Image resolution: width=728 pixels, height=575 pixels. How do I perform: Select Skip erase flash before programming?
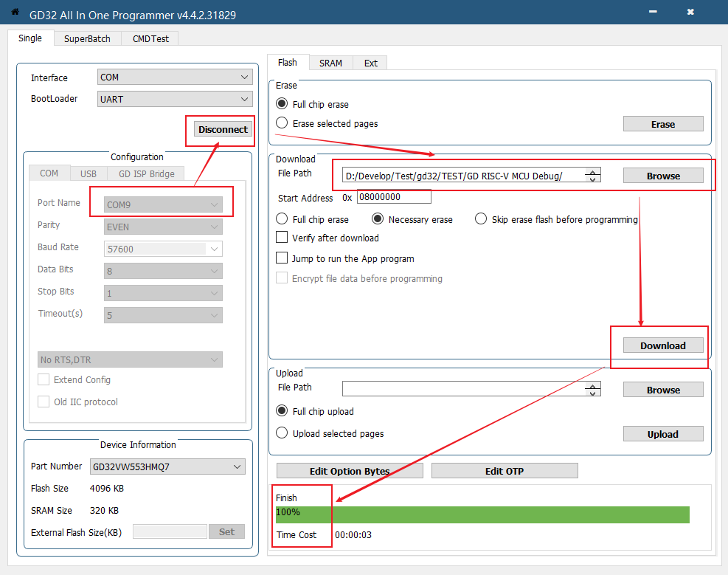pos(481,219)
